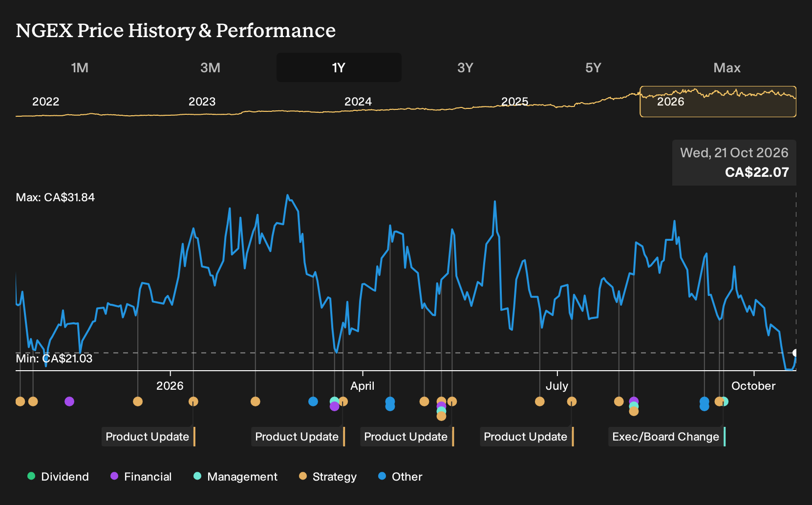Toggle the Strategy legend entry
The width and height of the screenshot is (812, 505).
coord(328,477)
